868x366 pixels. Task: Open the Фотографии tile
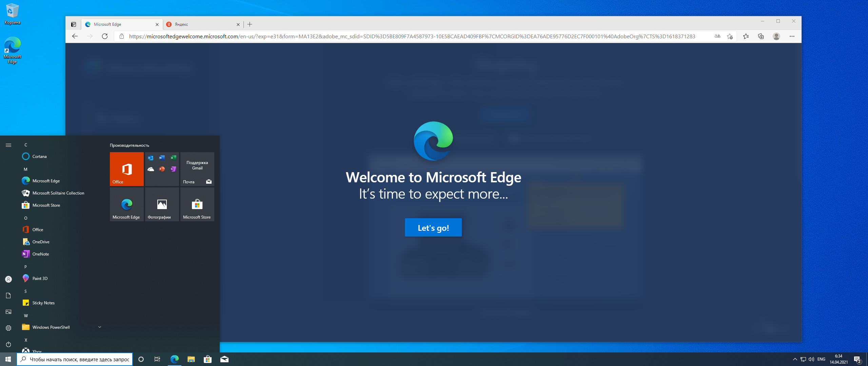coord(162,204)
